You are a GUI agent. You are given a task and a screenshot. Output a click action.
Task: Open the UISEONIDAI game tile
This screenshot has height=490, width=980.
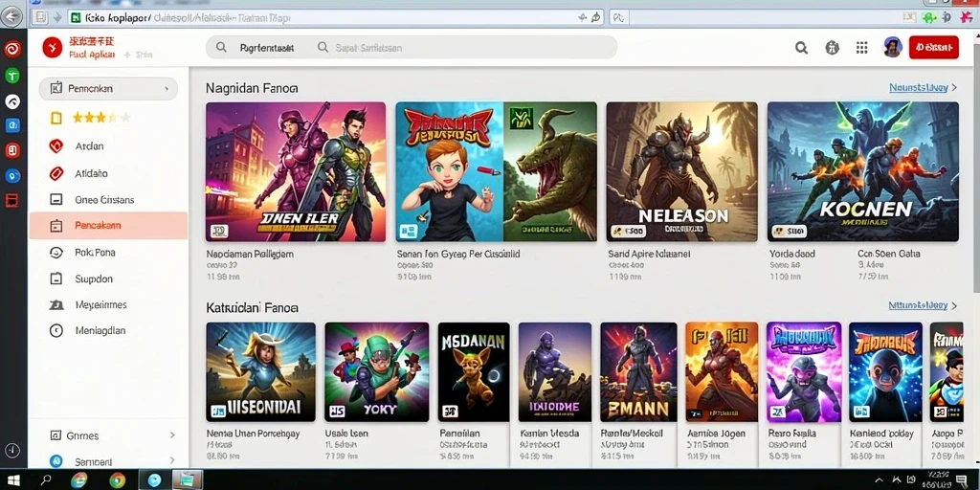tap(260, 372)
